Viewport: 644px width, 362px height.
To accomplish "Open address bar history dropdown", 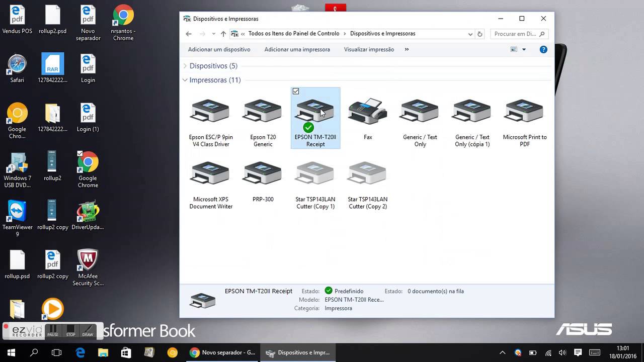I will click(470, 34).
